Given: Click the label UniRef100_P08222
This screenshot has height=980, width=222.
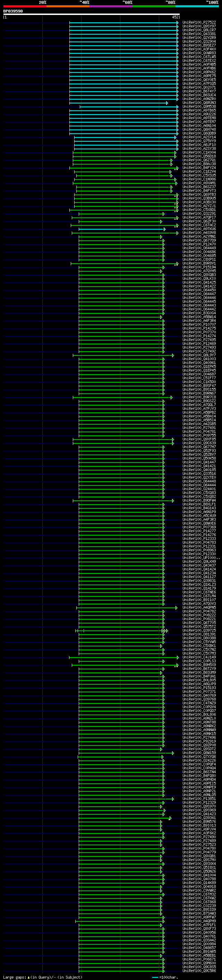Looking at the screenshot, I should coord(199,615).
